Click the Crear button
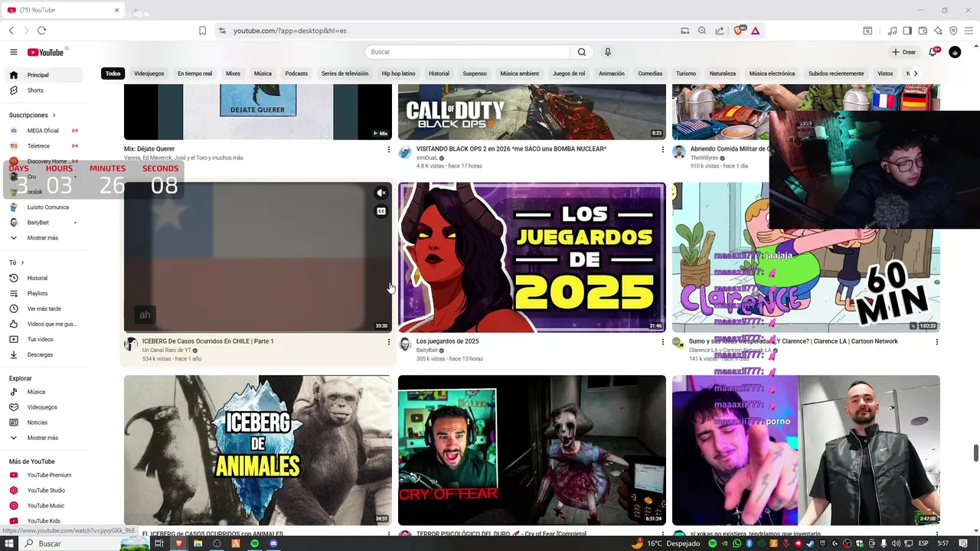This screenshot has height=551, width=980. (903, 52)
